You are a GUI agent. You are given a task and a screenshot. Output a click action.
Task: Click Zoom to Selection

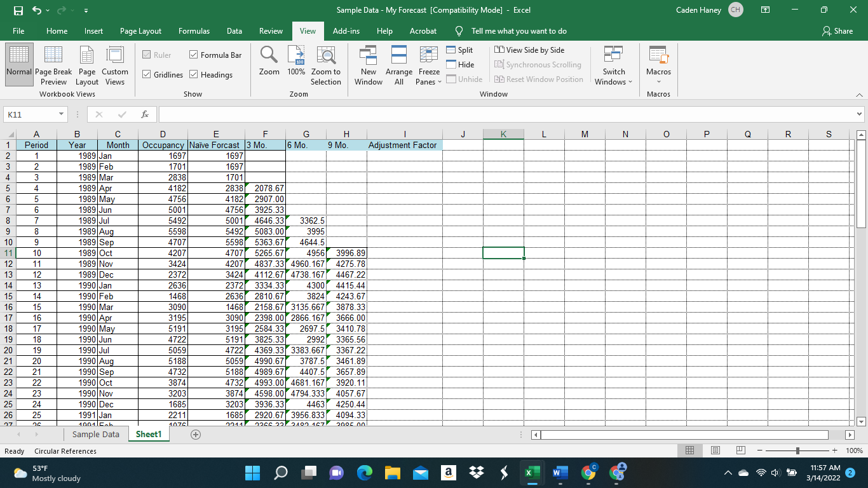tap(326, 64)
